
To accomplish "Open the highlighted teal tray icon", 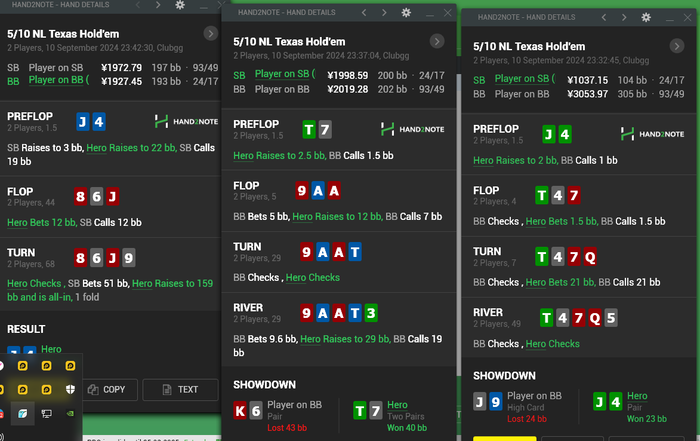I will coord(23,413).
